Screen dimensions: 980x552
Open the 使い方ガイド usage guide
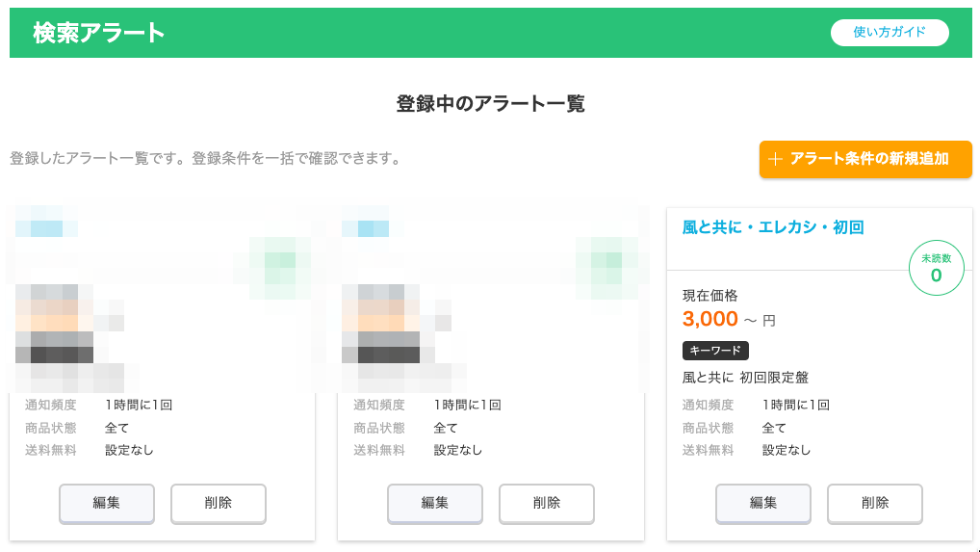(890, 33)
